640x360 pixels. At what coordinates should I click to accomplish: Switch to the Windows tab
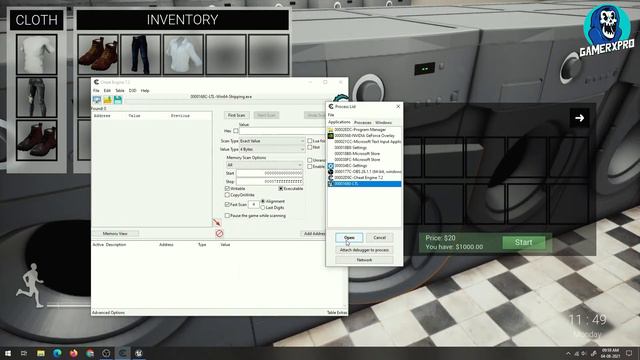click(383, 122)
